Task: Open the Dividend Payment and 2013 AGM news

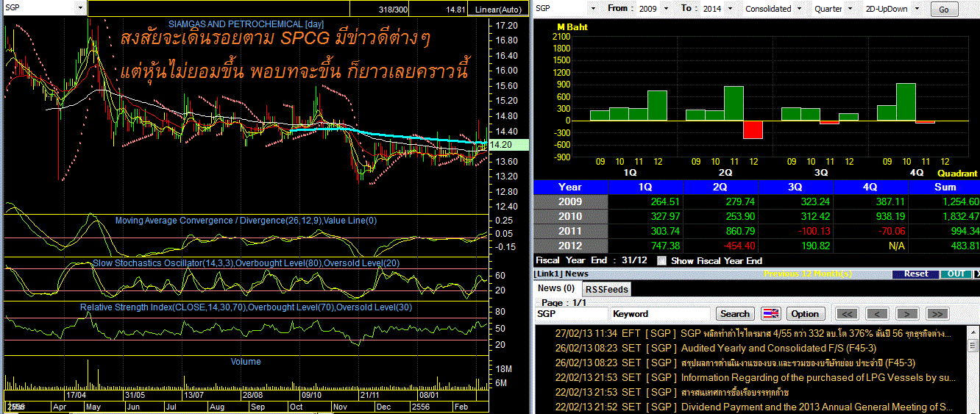Action: 753,407
